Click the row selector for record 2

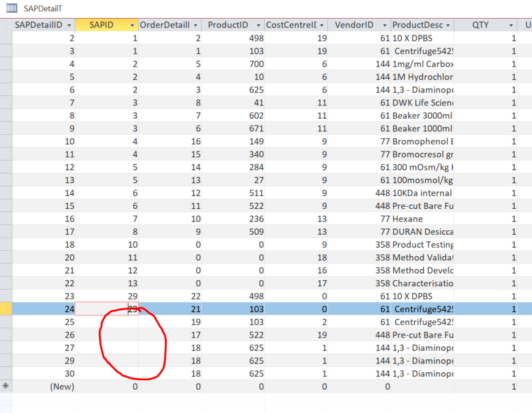pyautogui.click(x=6, y=38)
